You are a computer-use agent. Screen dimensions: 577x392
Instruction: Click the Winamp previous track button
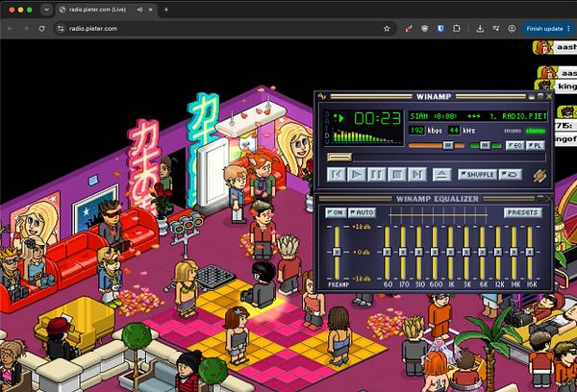[337, 174]
